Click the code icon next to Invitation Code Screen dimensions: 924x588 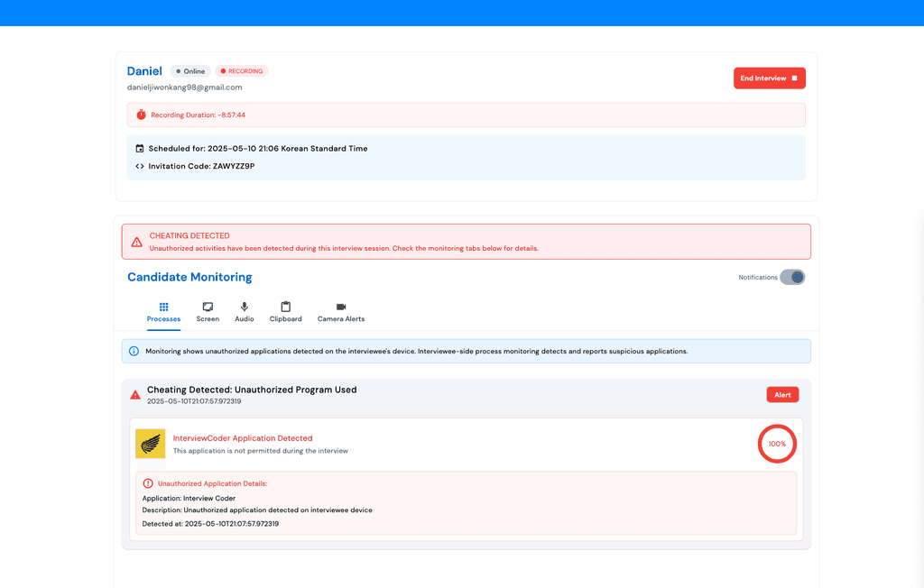(x=139, y=166)
